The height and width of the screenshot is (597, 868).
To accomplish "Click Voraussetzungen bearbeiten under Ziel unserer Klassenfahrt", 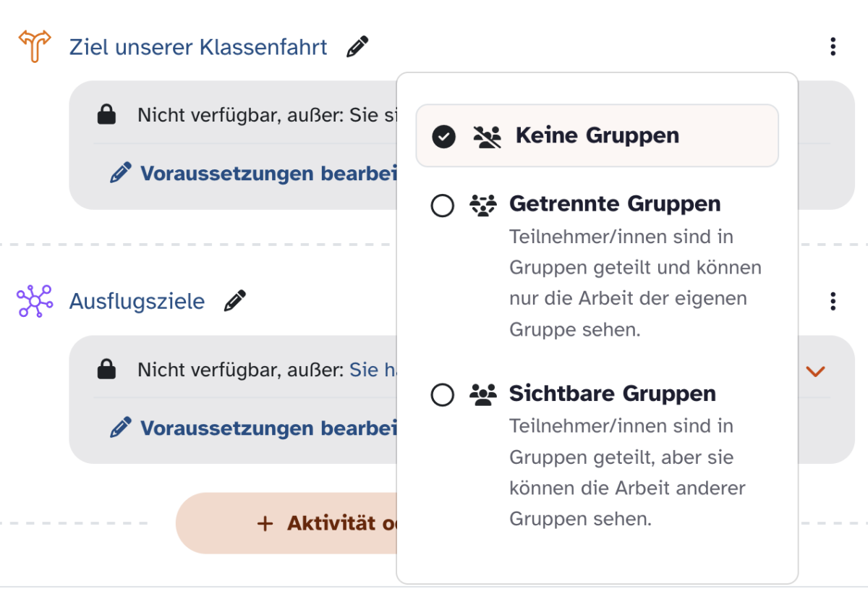I will pos(254,174).
